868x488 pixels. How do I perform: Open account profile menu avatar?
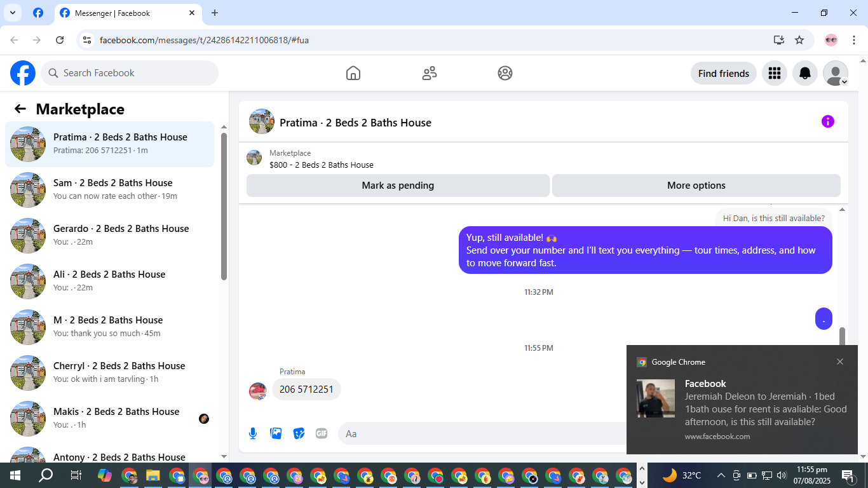[x=836, y=73]
